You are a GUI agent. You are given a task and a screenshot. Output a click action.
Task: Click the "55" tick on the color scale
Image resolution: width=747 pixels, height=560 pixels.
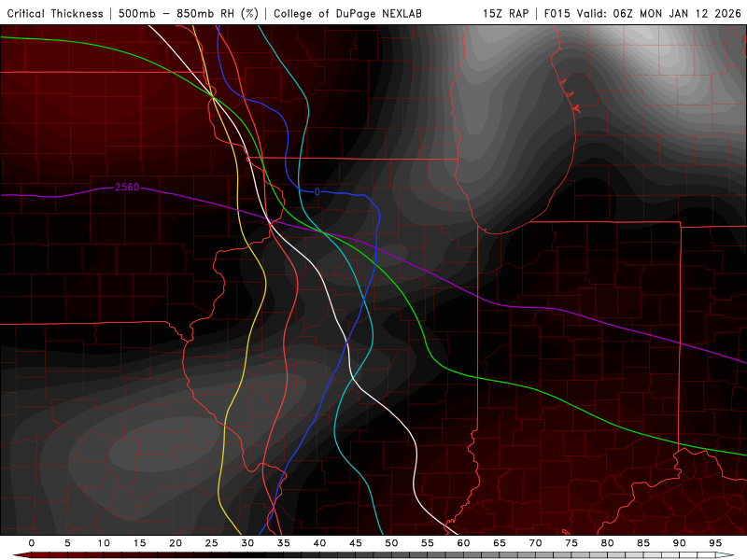(x=428, y=543)
